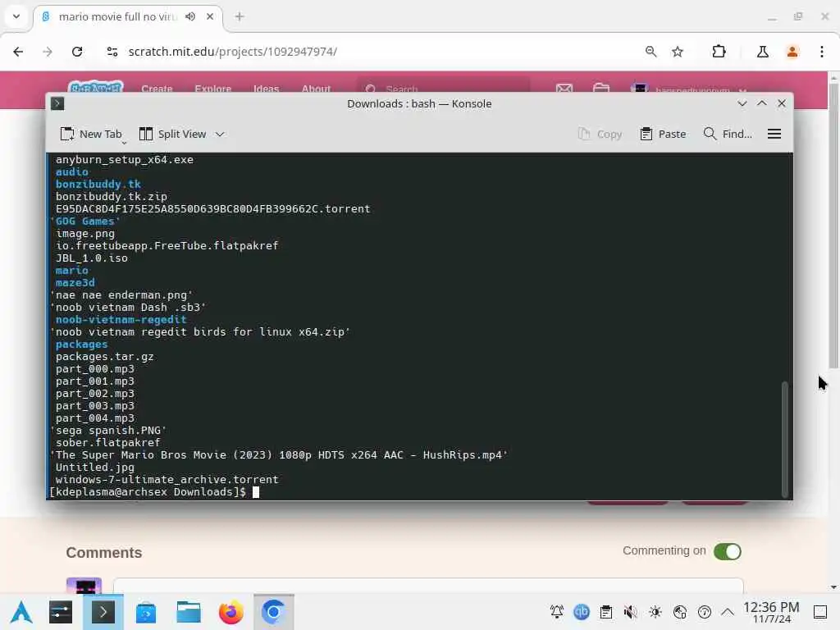
Task: Toggle the Commenting on switch
Action: [x=728, y=551]
